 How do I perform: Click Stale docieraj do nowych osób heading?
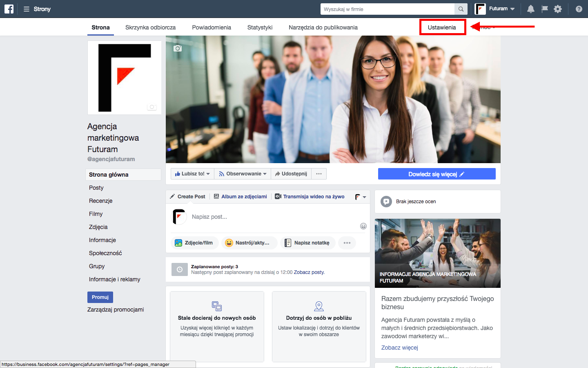point(217,318)
